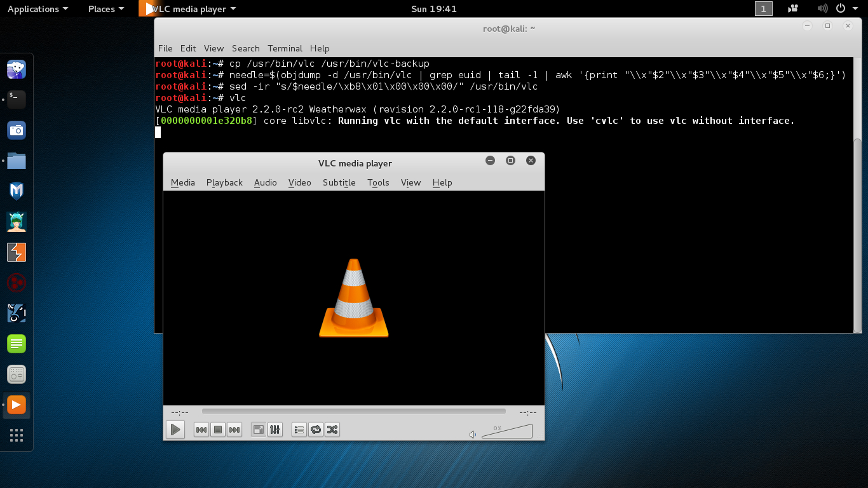
Task: Open the Media menu in VLC
Action: 183,182
